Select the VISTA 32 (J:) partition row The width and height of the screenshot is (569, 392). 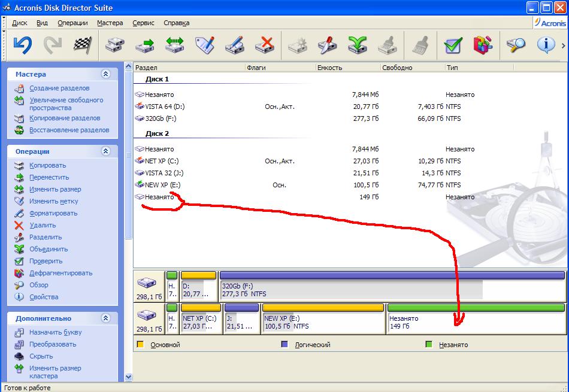coord(305,173)
